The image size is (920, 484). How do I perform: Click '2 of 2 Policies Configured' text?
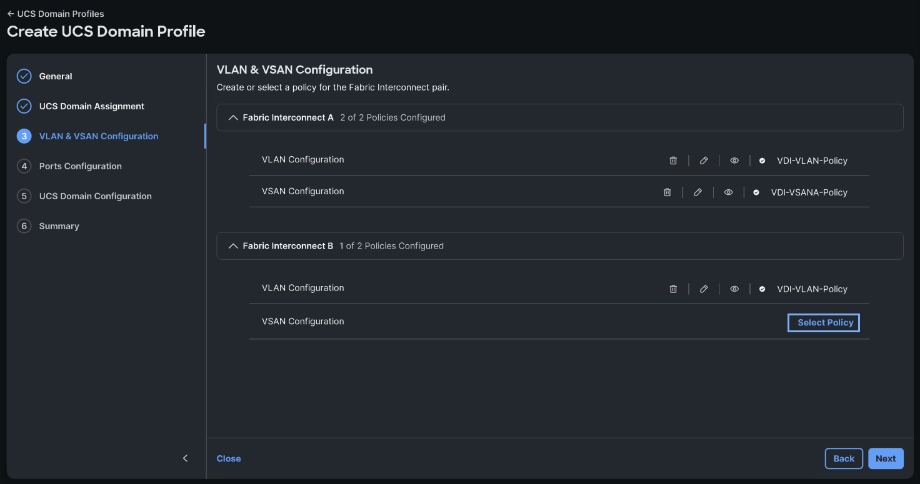pyautogui.click(x=393, y=118)
